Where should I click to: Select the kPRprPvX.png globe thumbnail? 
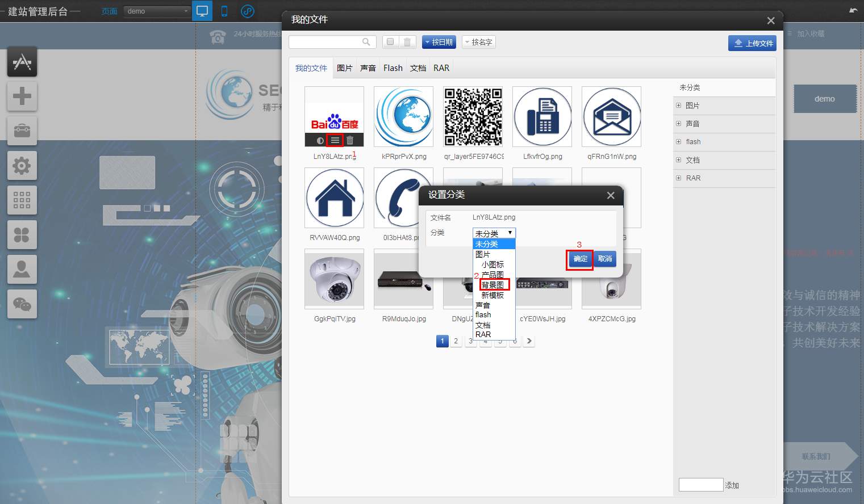pos(403,116)
